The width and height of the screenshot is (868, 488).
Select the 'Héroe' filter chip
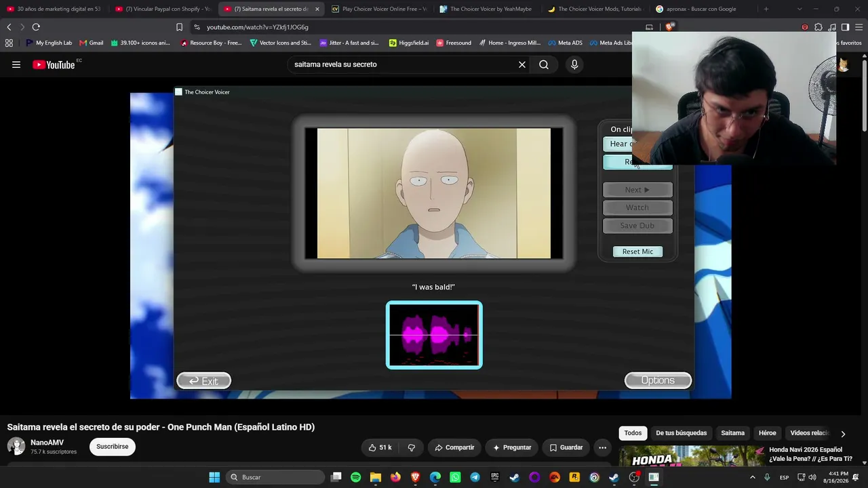767,433
